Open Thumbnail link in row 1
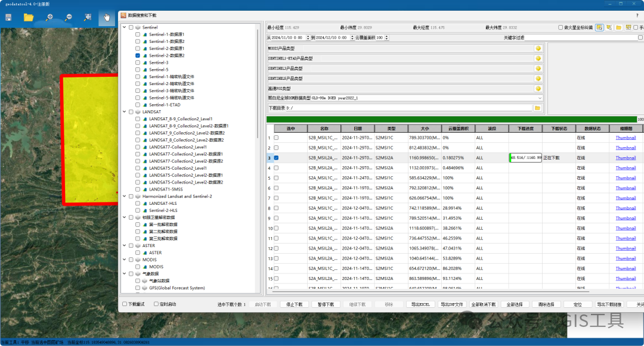The height and width of the screenshot is (346, 644). coord(626,138)
